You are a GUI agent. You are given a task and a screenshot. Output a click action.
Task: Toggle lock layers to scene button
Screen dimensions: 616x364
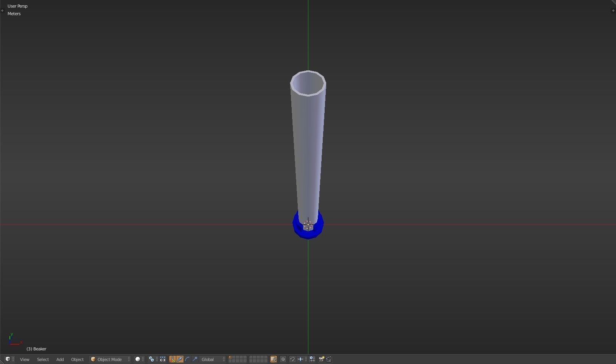tap(273, 359)
